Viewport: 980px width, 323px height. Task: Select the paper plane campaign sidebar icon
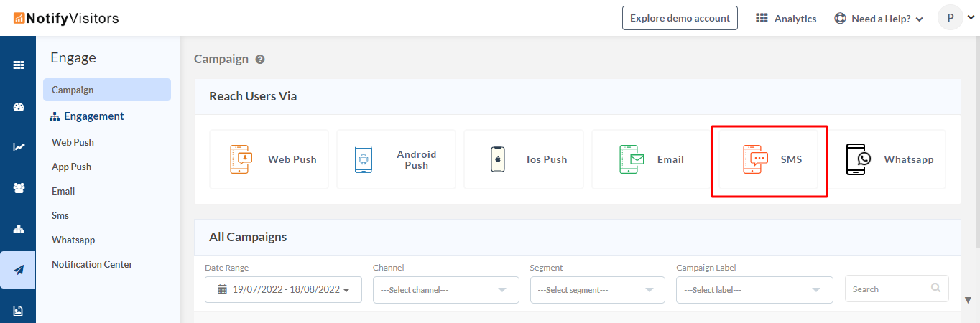tap(19, 270)
